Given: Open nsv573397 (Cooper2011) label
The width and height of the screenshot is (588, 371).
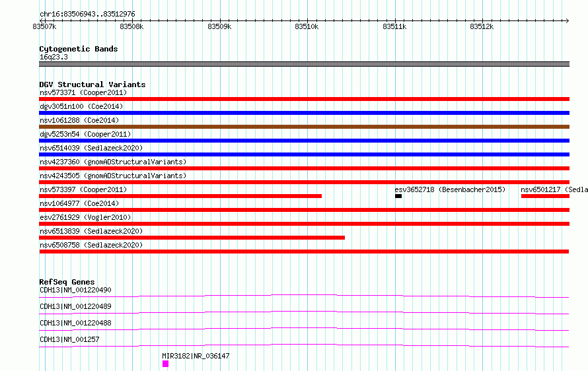Looking at the screenshot, I should [x=83, y=189].
